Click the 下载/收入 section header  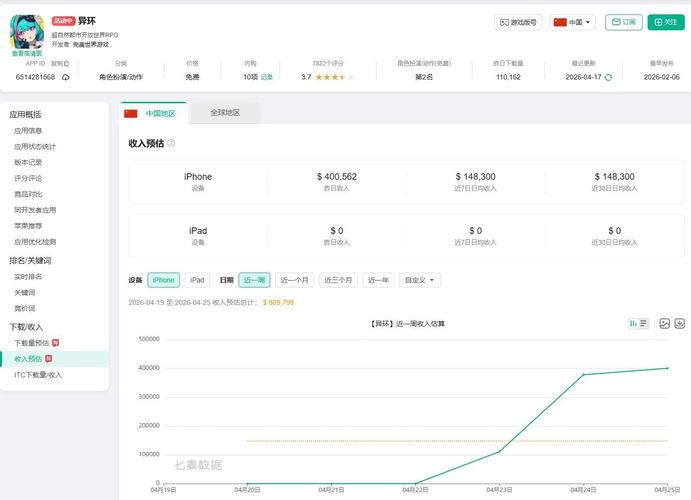pos(26,327)
